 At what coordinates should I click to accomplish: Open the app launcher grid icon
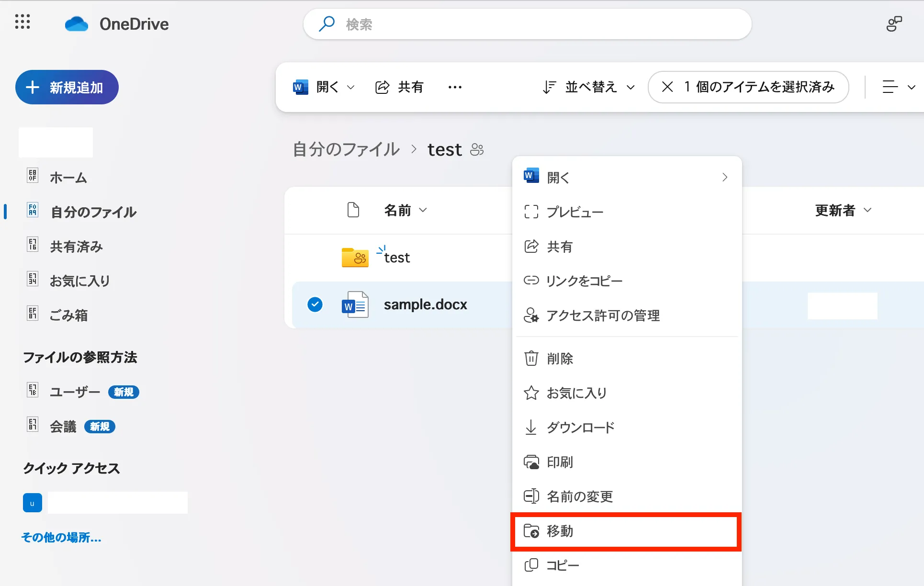tap(23, 22)
